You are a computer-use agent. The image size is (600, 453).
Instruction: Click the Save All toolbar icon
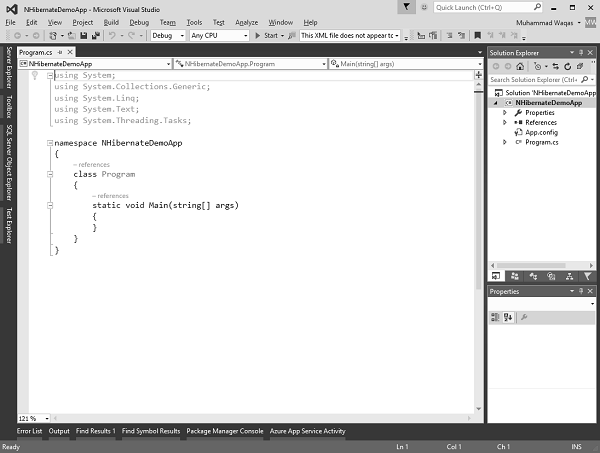(x=96, y=36)
